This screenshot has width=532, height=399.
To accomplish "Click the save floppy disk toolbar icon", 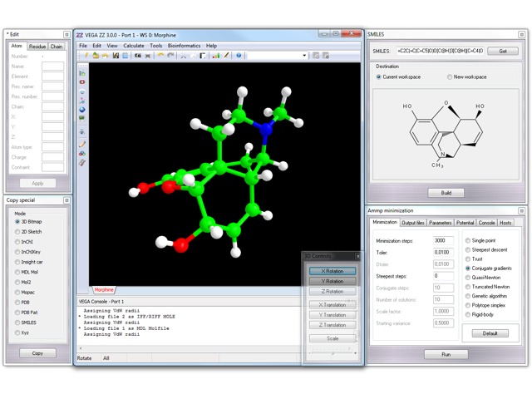I will pyautogui.click(x=116, y=56).
